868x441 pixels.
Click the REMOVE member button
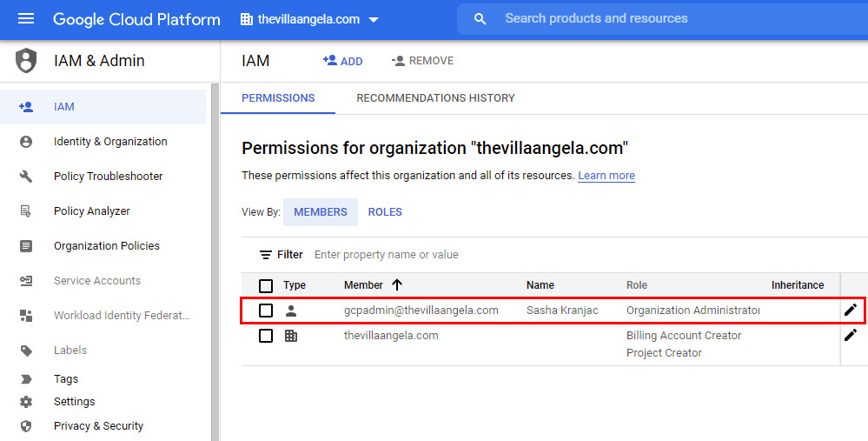[423, 61]
